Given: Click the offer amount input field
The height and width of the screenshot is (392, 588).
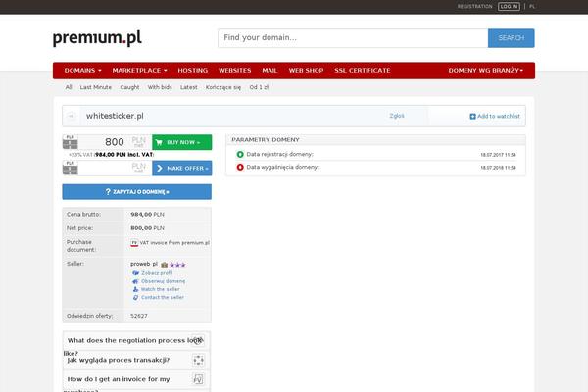Looking at the screenshot, I should coord(104,168).
